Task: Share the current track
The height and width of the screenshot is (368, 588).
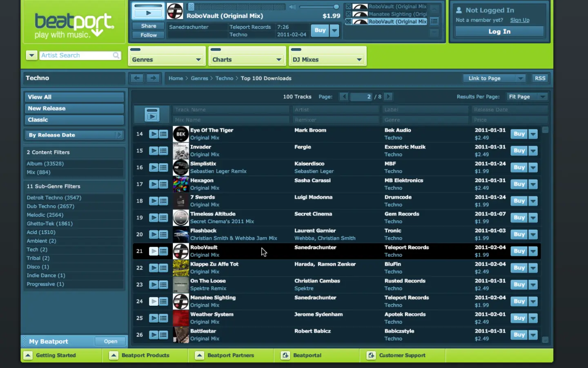Action: [148, 26]
